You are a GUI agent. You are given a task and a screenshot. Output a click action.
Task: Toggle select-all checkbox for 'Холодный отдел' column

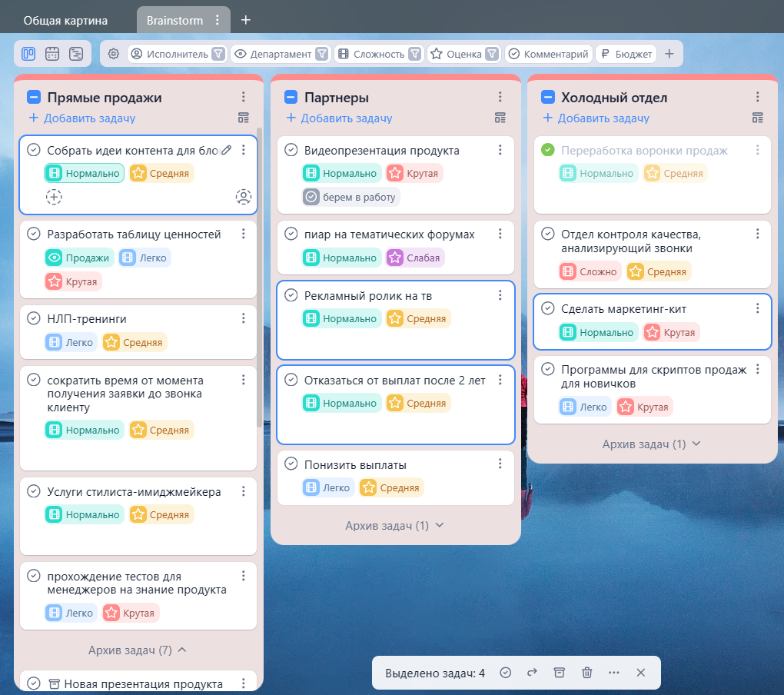tap(548, 98)
